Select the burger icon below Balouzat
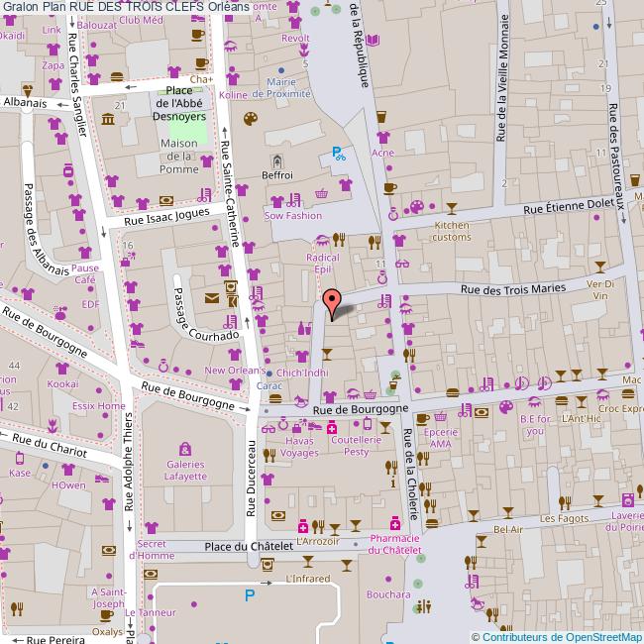Image resolution: width=644 pixels, height=644 pixels. (117, 75)
